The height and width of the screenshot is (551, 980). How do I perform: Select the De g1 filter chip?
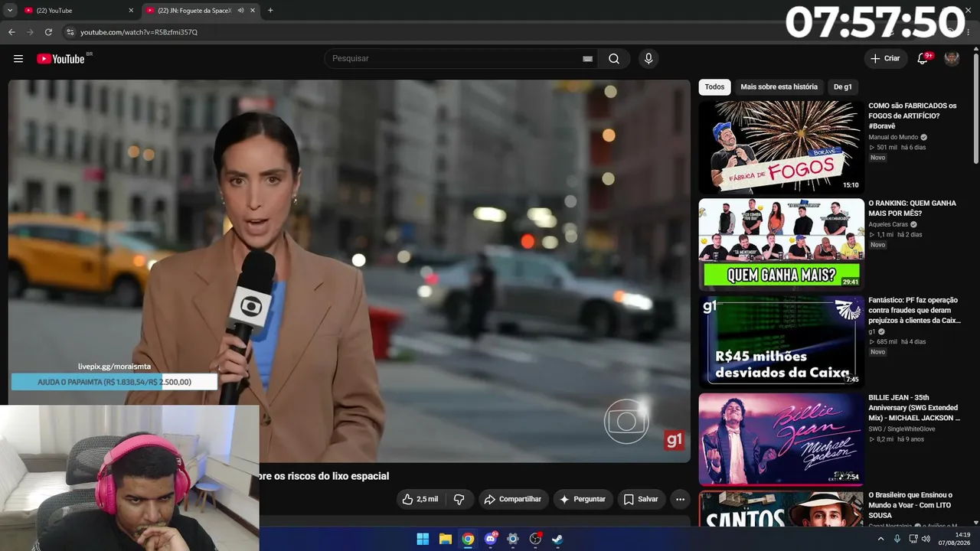tap(842, 87)
